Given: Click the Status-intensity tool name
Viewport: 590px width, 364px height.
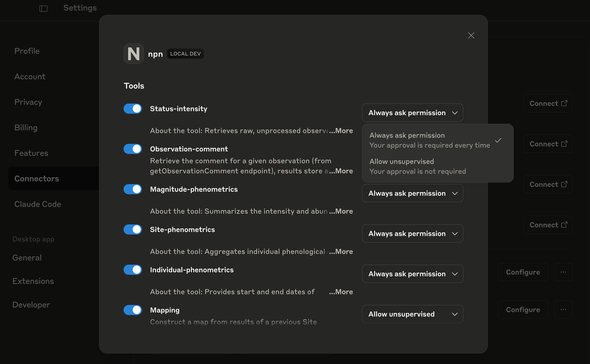Looking at the screenshot, I should coord(178,109).
